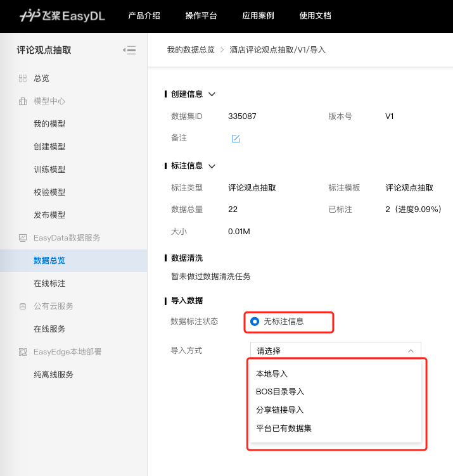The height and width of the screenshot is (476, 453).
Task: Click the EasyData数据服务 chart icon
Action: (22, 238)
